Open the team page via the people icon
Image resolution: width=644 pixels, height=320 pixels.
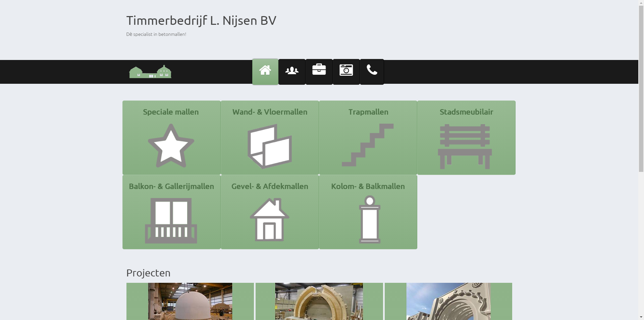point(292,71)
